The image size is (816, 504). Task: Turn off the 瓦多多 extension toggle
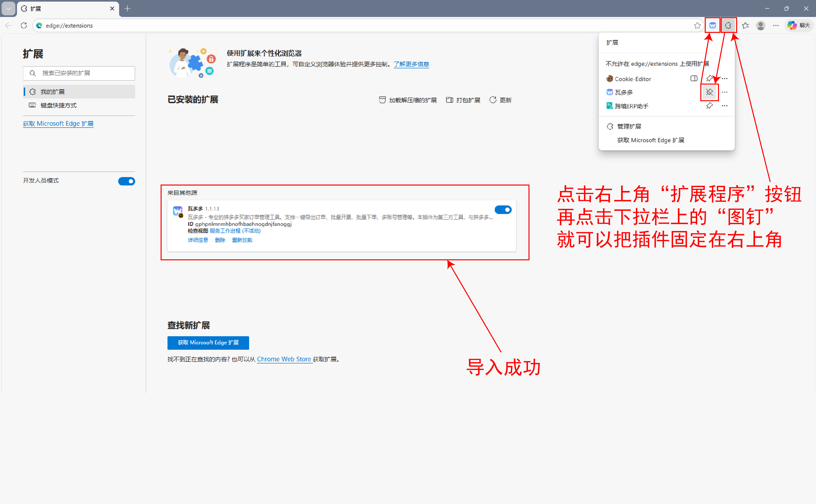(503, 210)
